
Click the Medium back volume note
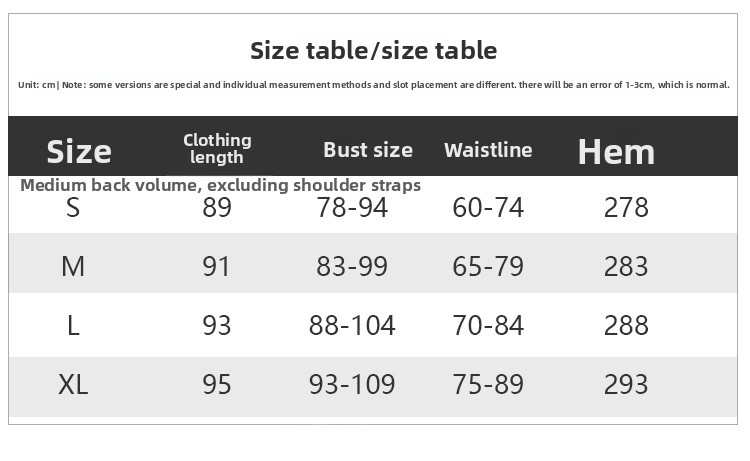point(221,185)
